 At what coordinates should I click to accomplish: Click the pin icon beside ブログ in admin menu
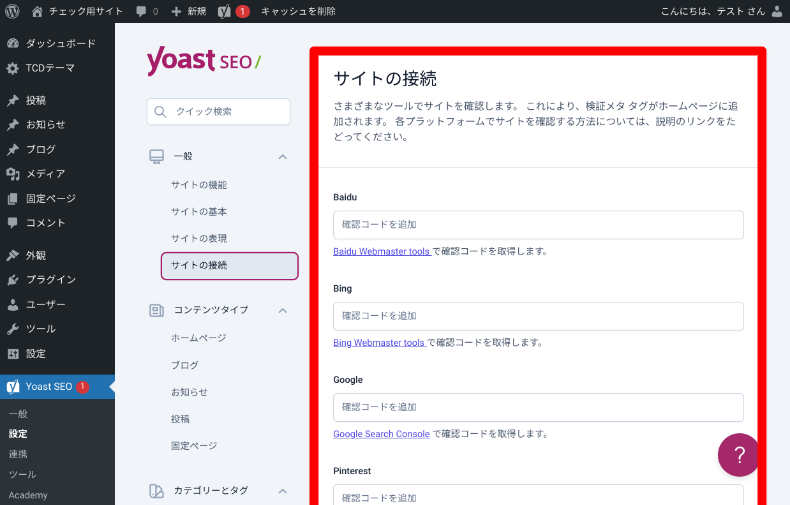click(x=13, y=149)
